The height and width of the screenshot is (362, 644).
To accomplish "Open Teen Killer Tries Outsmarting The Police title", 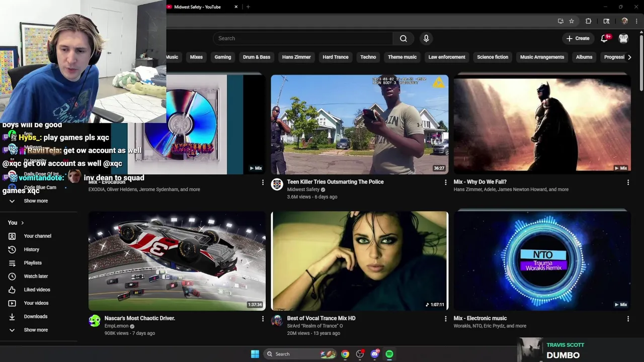I will pos(335,182).
